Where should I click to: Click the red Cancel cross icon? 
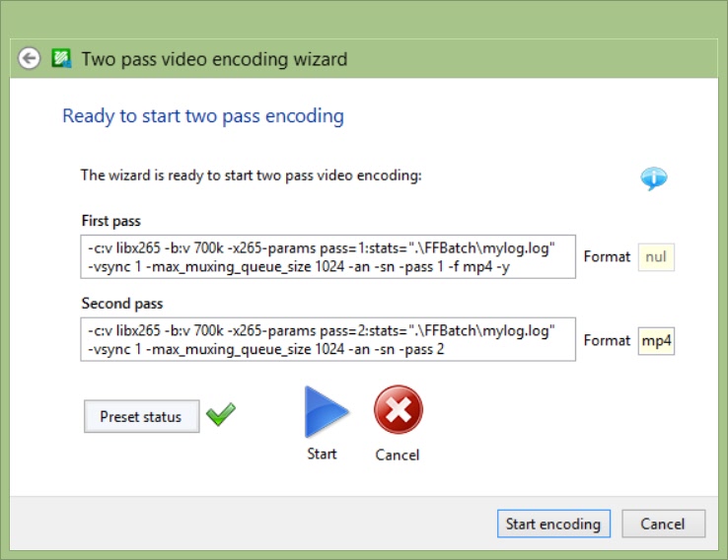coord(398,411)
